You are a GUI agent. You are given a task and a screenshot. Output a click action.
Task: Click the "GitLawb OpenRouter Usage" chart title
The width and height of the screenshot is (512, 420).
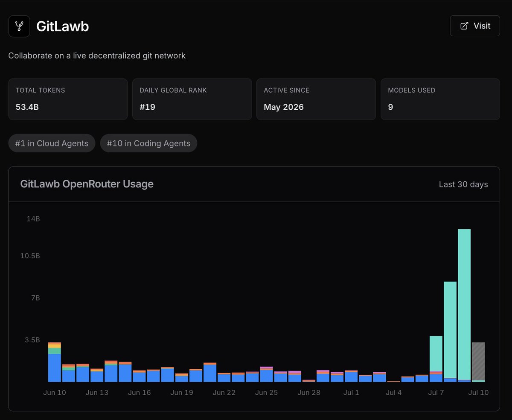click(x=87, y=184)
